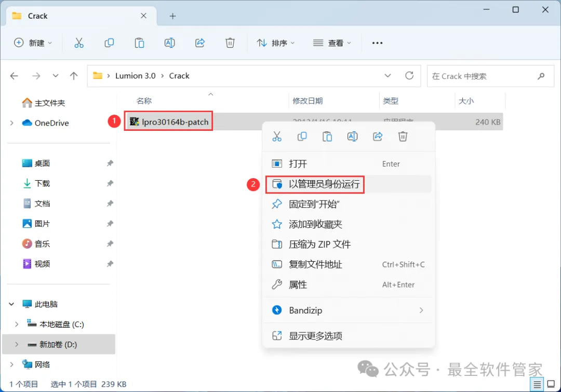Viewport: 561px width, 392px height.
Task: Click the Delete trash icon in the top toolbar
Action: (x=230, y=43)
